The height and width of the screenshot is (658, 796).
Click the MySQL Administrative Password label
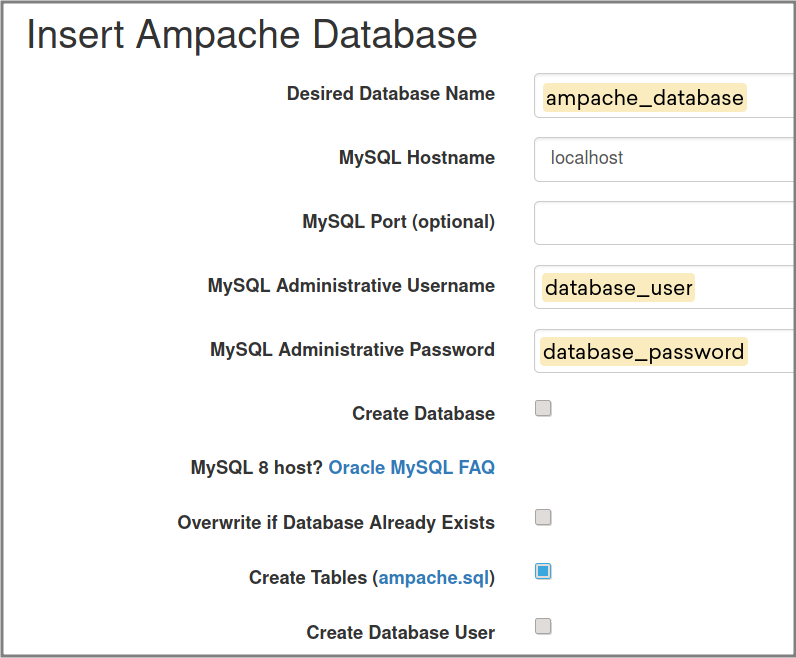pos(352,349)
